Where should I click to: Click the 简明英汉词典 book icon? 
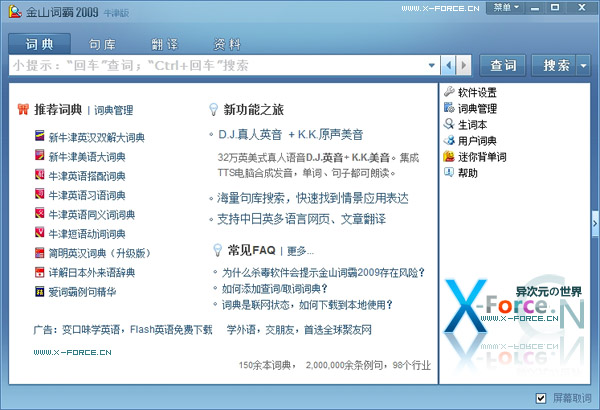coord(40,253)
